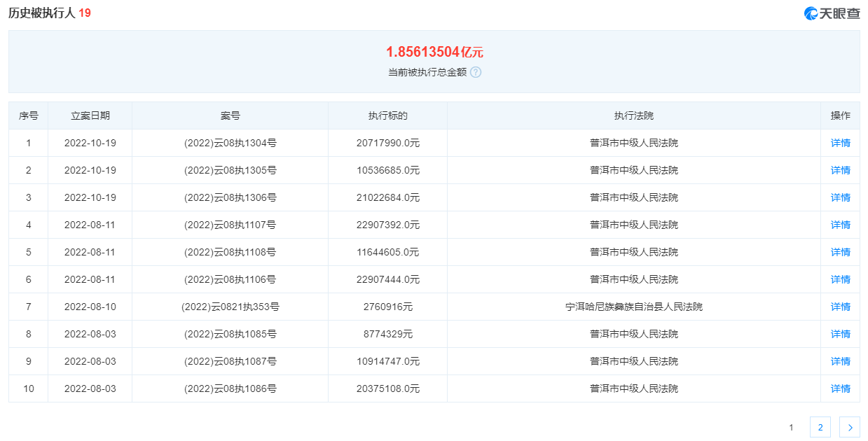Select the total amount 1.85613504亿元

click(x=436, y=50)
